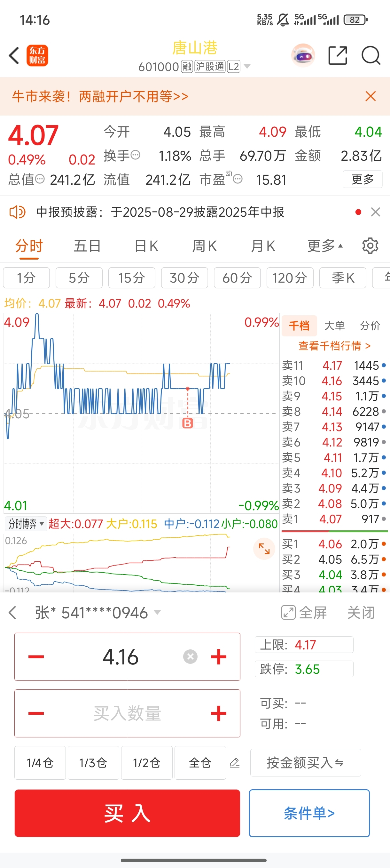Switch to the 日K chart tab
This screenshot has width=390, height=868.
(x=146, y=246)
